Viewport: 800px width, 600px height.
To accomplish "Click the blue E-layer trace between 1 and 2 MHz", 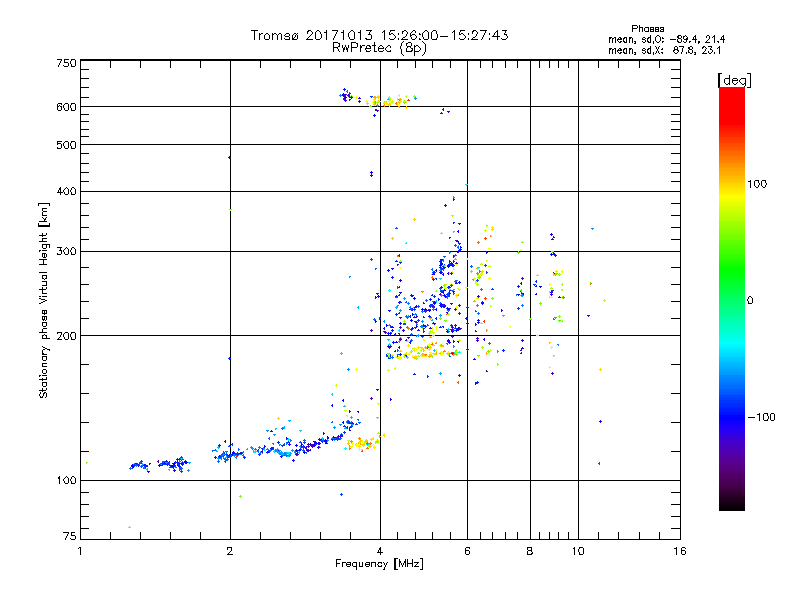I will 160,464.
